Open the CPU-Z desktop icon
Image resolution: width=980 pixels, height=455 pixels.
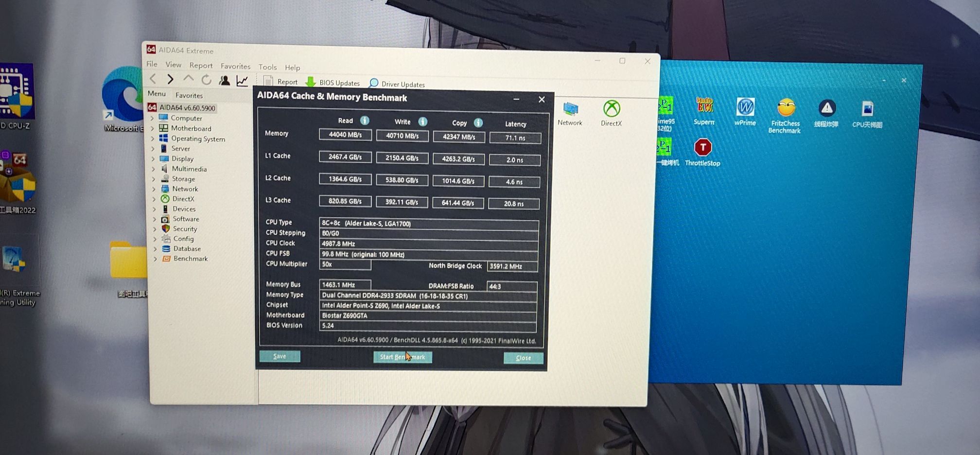[x=17, y=97]
